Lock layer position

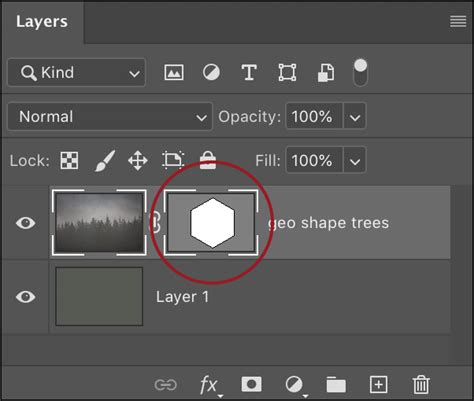click(x=138, y=161)
